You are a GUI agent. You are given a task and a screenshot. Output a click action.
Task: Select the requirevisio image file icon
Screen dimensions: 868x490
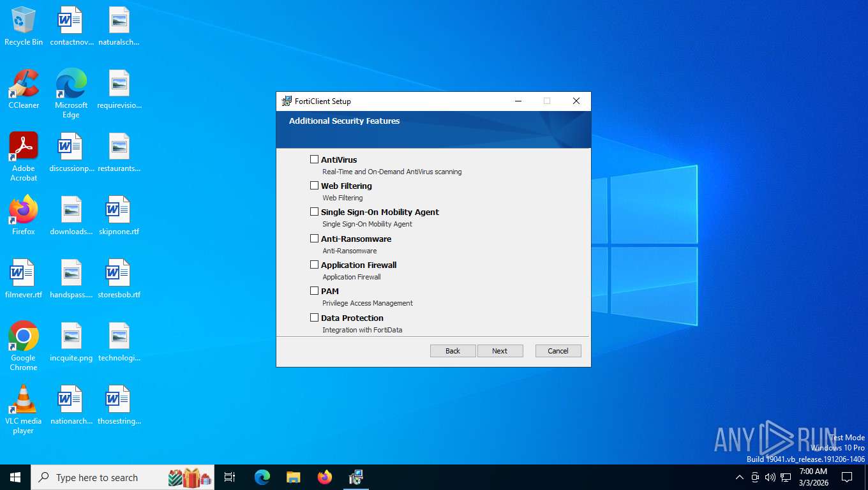[119, 89]
